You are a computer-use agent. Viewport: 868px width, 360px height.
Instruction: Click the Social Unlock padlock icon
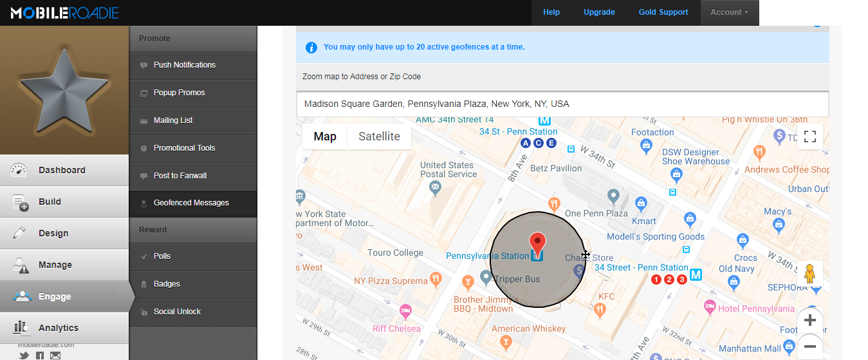pyautogui.click(x=143, y=312)
